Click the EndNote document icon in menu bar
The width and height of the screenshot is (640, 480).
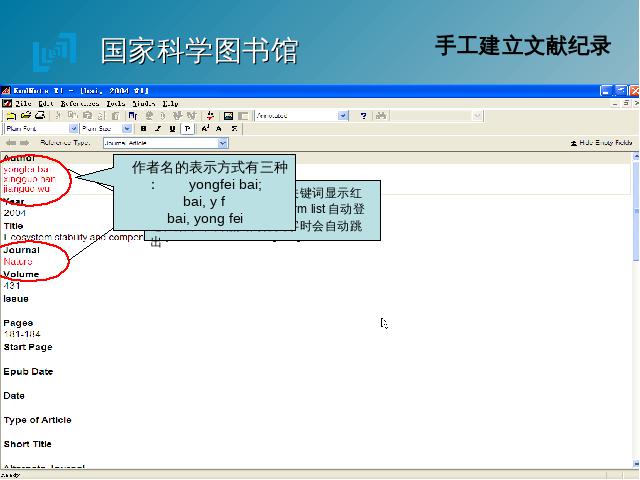[7, 103]
